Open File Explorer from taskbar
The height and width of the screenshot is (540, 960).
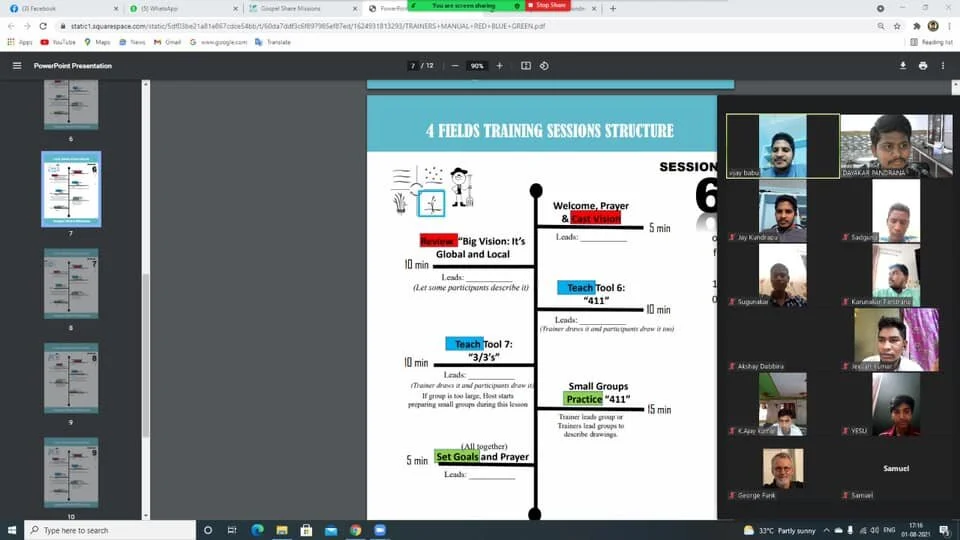[282, 530]
